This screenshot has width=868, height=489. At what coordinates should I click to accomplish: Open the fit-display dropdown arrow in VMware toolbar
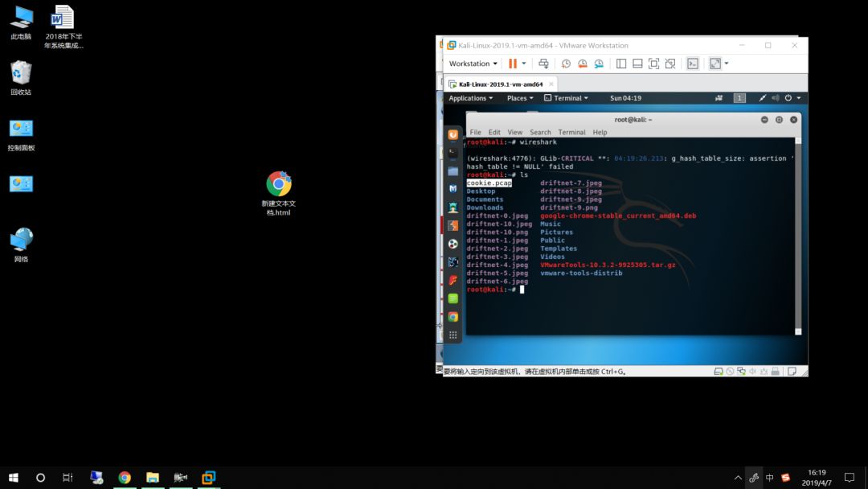[x=727, y=63]
